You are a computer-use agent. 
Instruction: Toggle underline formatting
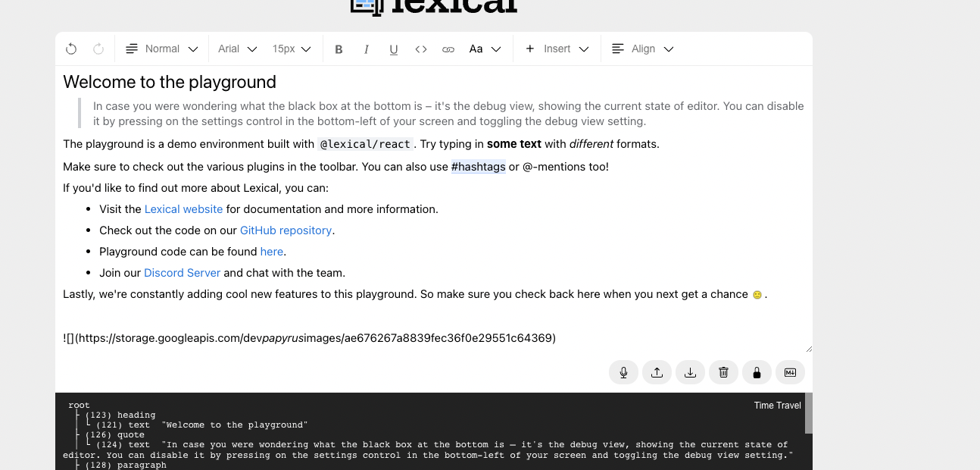pyautogui.click(x=394, y=49)
